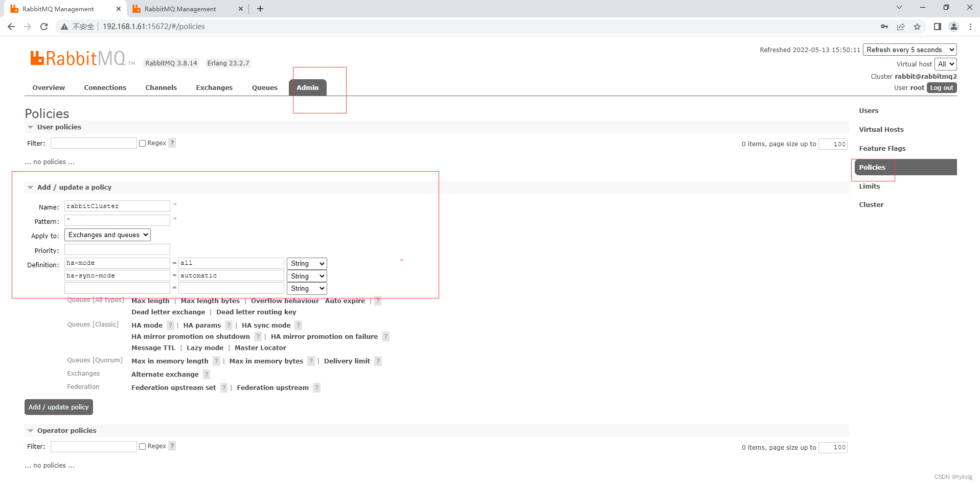
Task: Open Feature Flags in admin sidebar
Action: pos(882,149)
